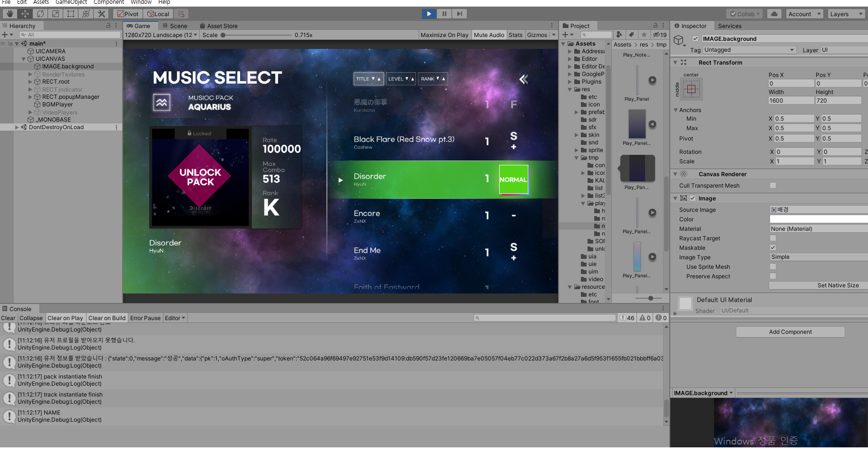Toggle Raycast Target checkbox
The image size is (868, 473).
pyautogui.click(x=773, y=238)
